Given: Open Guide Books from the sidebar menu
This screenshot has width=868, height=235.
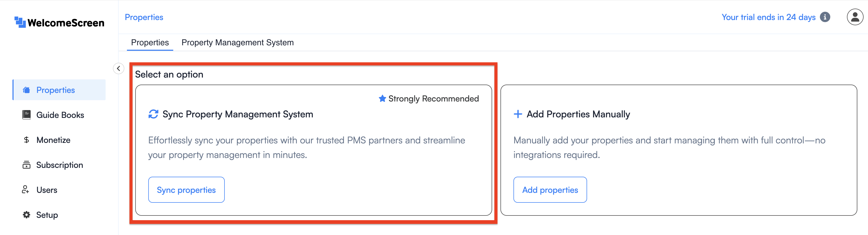Looking at the screenshot, I should click(x=60, y=115).
